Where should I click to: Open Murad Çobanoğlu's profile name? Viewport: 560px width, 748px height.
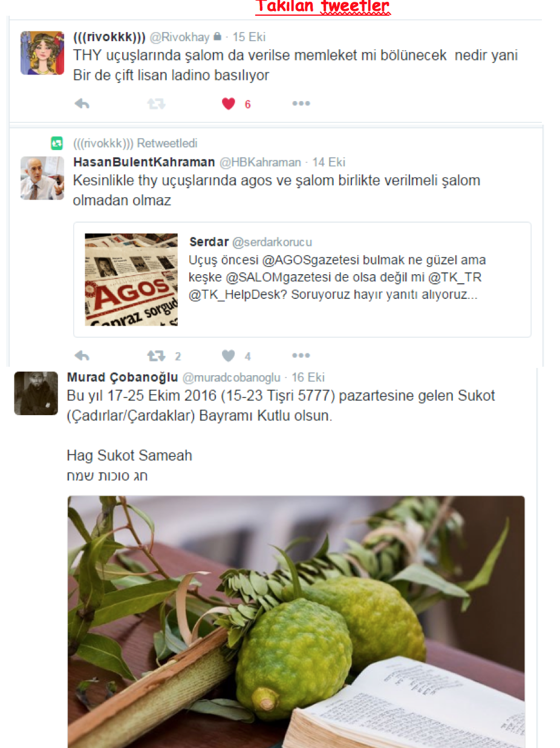click(122, 378)
